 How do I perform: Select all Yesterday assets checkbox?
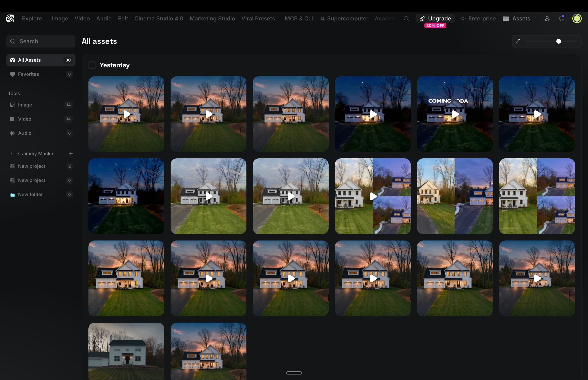pos(92,65)
